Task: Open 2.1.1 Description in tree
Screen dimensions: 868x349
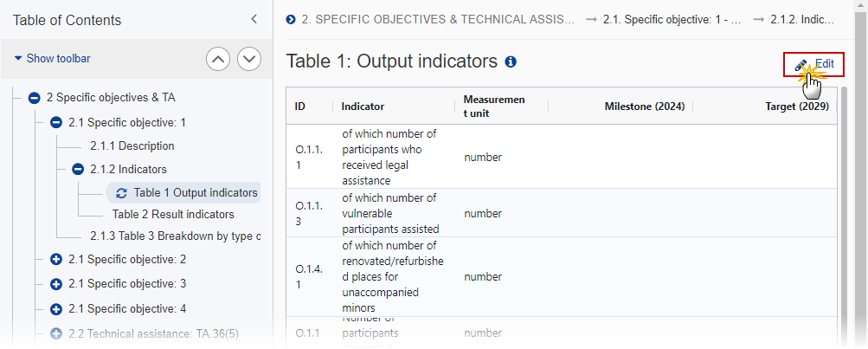Action: 132,146
